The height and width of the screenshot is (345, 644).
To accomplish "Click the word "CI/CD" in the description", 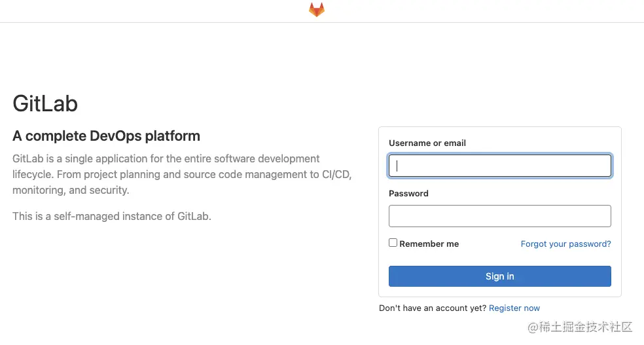I will click(336, 174).
